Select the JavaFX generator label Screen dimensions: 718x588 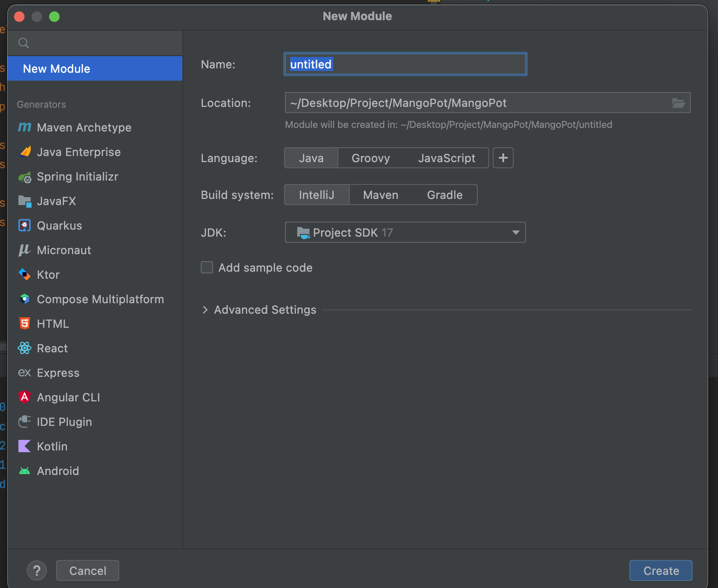point(57,201)
